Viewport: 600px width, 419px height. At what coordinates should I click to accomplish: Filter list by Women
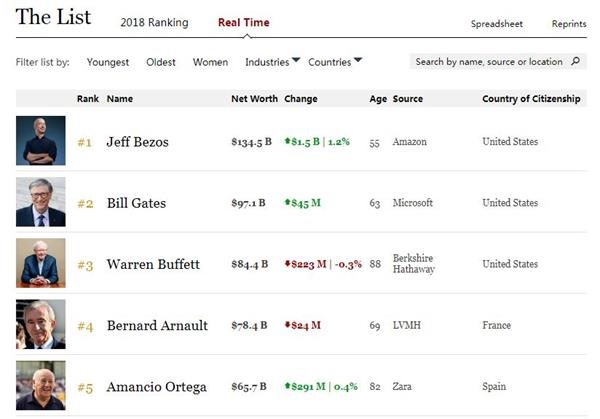click(210, 62)
